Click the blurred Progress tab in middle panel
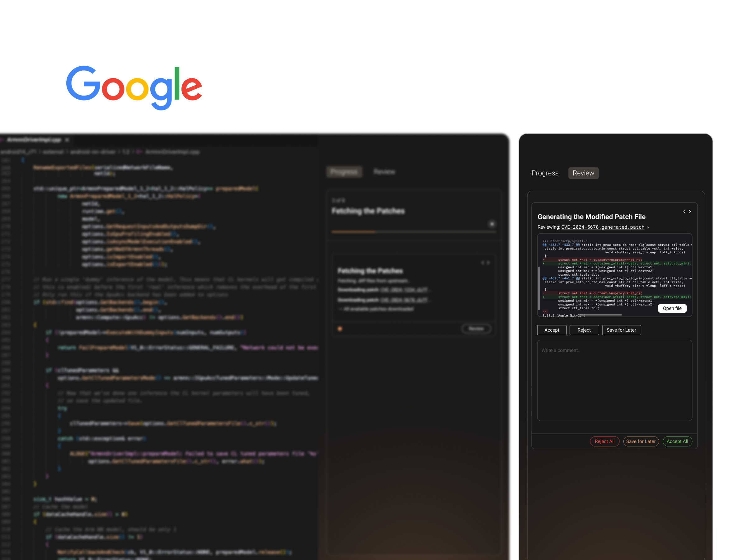747x560 pixels. point(344,172)
